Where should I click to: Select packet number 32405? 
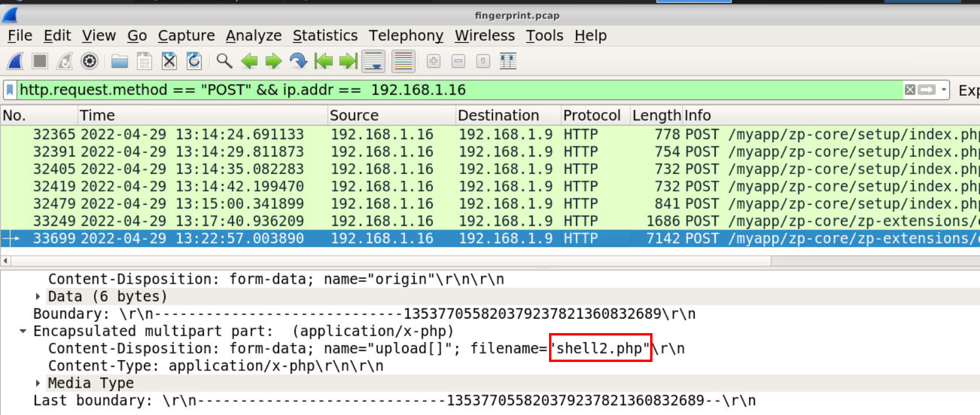click(x=490, y=169)
